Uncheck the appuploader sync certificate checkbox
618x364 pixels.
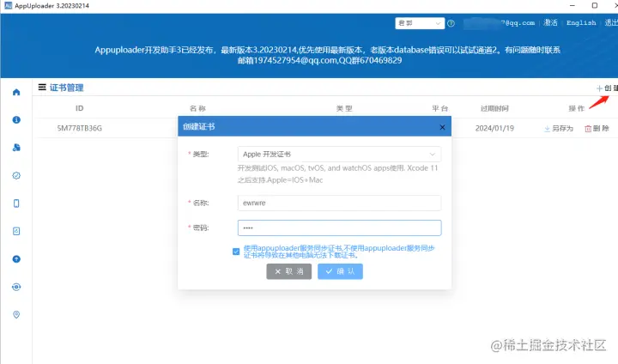236,252
